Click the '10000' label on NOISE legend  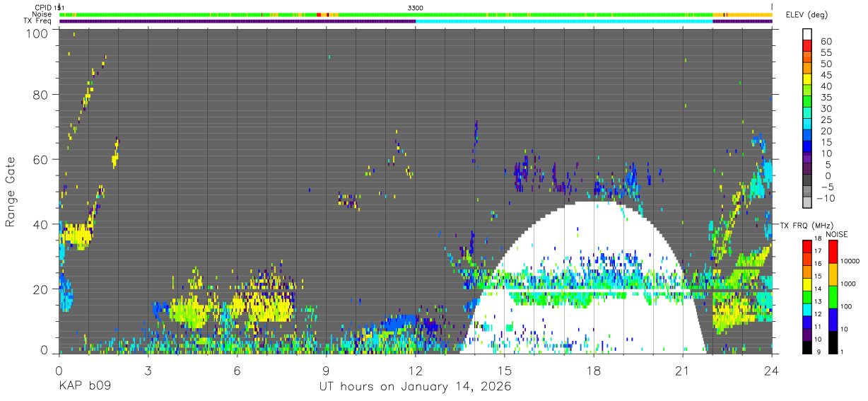850,262
